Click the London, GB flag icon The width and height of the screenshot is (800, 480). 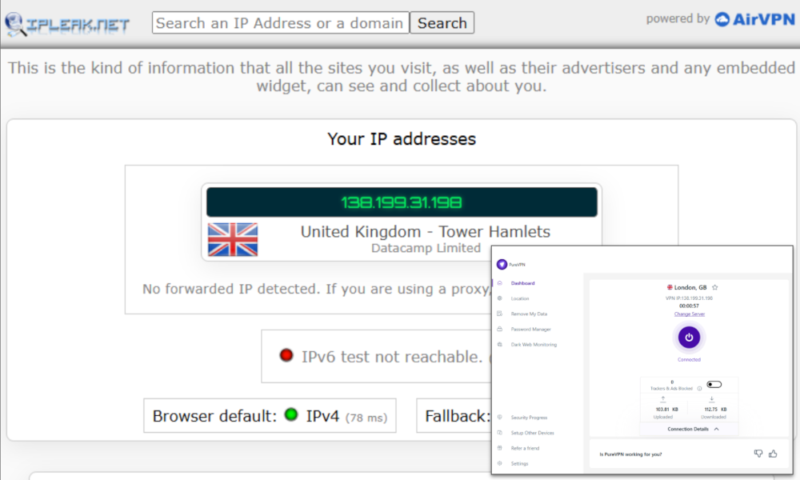click(670, 287)
